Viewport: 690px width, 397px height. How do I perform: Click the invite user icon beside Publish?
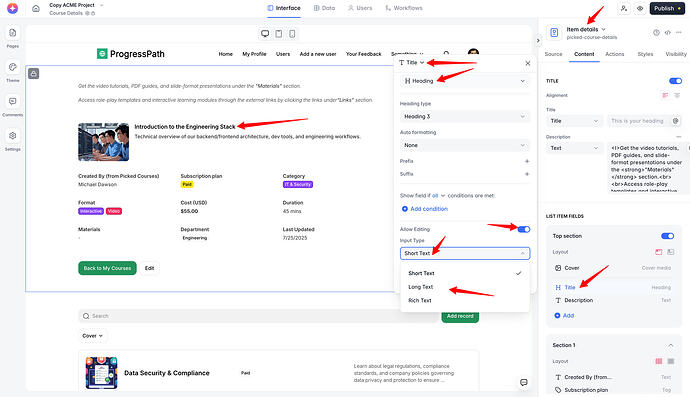click(624, 8)
